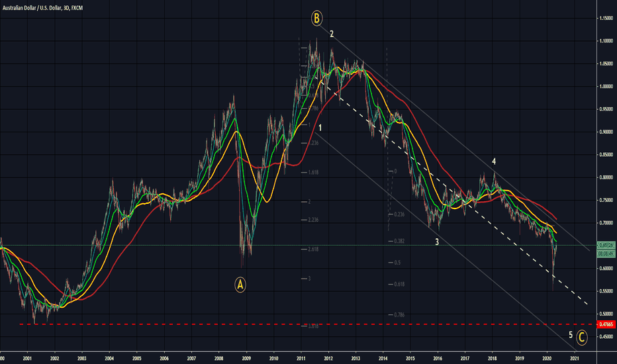
Task: Click the red price tag 0.47665
Action: coord(606,325)
